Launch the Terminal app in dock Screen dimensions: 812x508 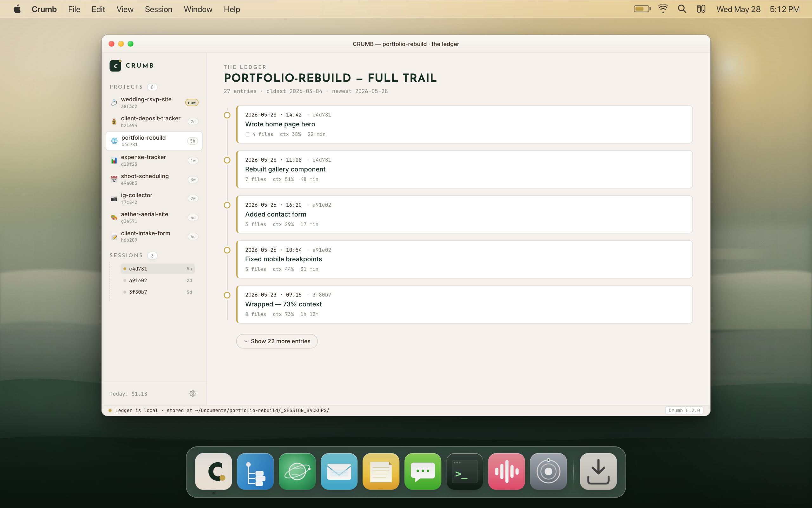465,471
